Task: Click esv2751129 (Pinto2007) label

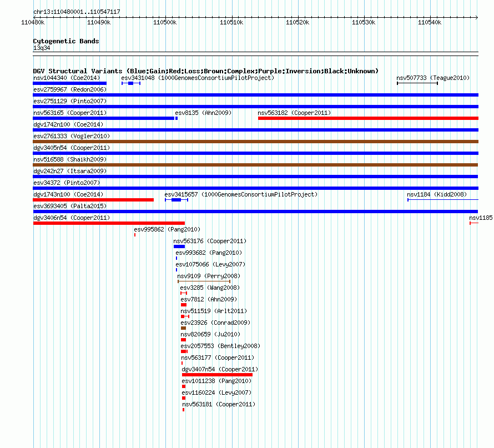Action: tap(70, 101)
